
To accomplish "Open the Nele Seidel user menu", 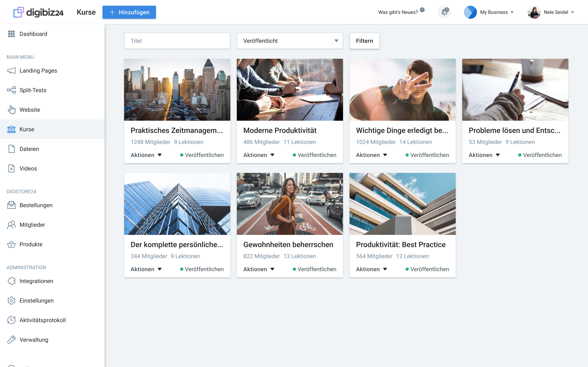I will [x=551, y=12].
